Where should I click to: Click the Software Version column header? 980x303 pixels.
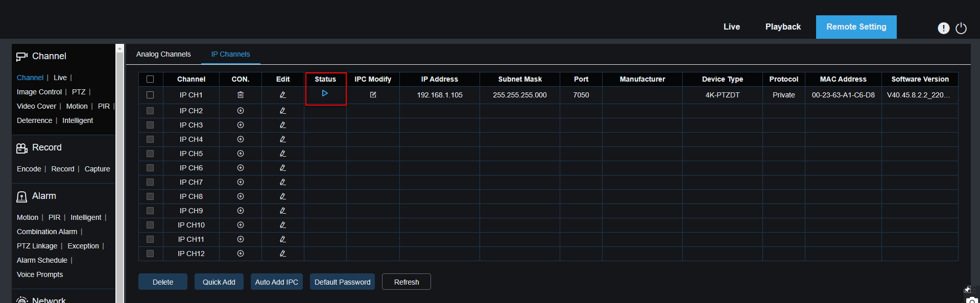coord(920,79)
